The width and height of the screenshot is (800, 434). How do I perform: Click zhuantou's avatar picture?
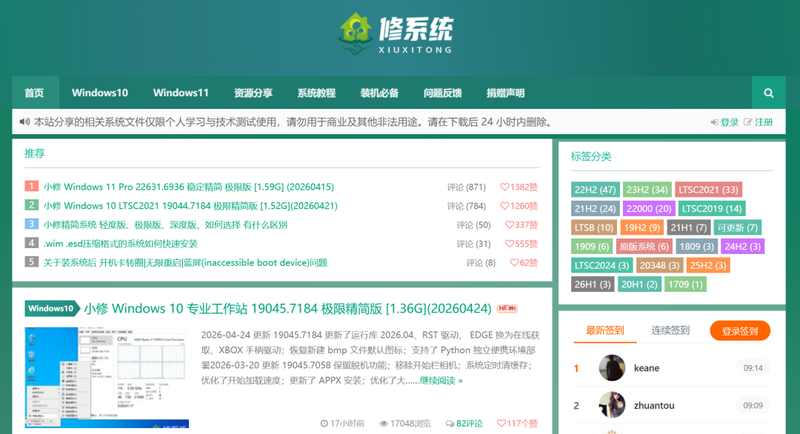coord(612,405)
